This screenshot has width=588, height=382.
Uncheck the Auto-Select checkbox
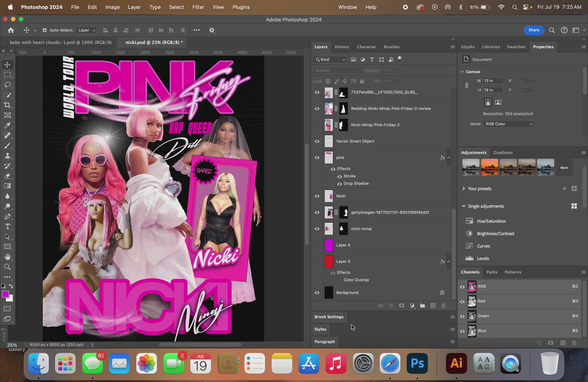pyautogui.click(x=45, y=30)
